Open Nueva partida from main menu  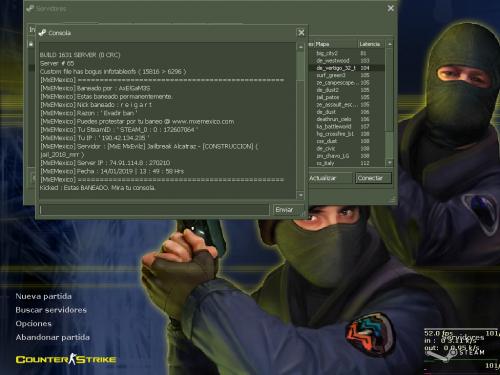point(43,296)
